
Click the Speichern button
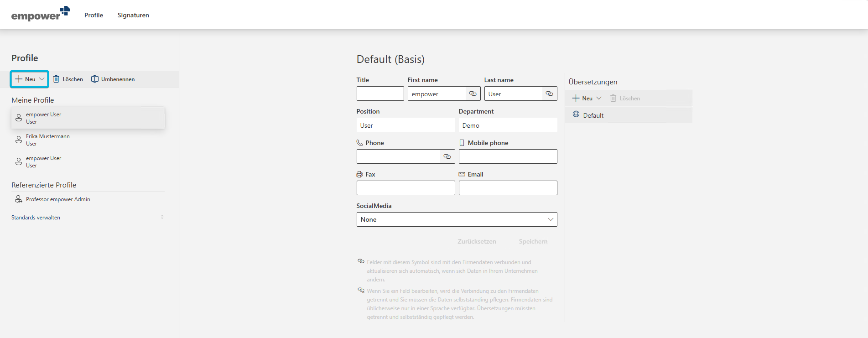(x=533, y=241)
